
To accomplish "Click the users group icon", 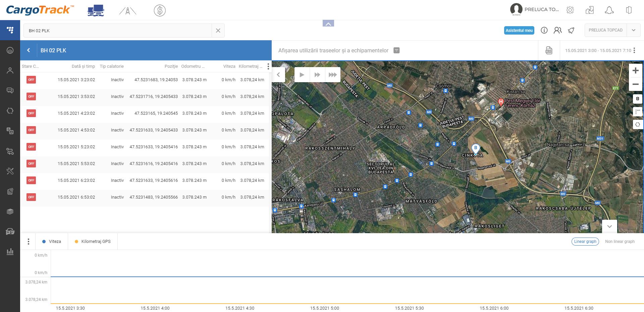I will pyautogui.click(x=557, y=31).
